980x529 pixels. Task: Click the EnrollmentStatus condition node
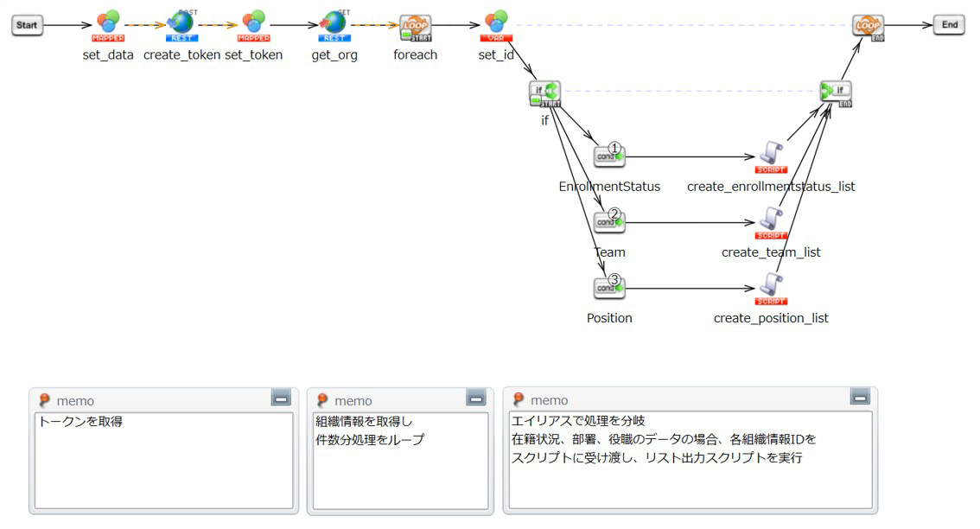click(609, 156)
